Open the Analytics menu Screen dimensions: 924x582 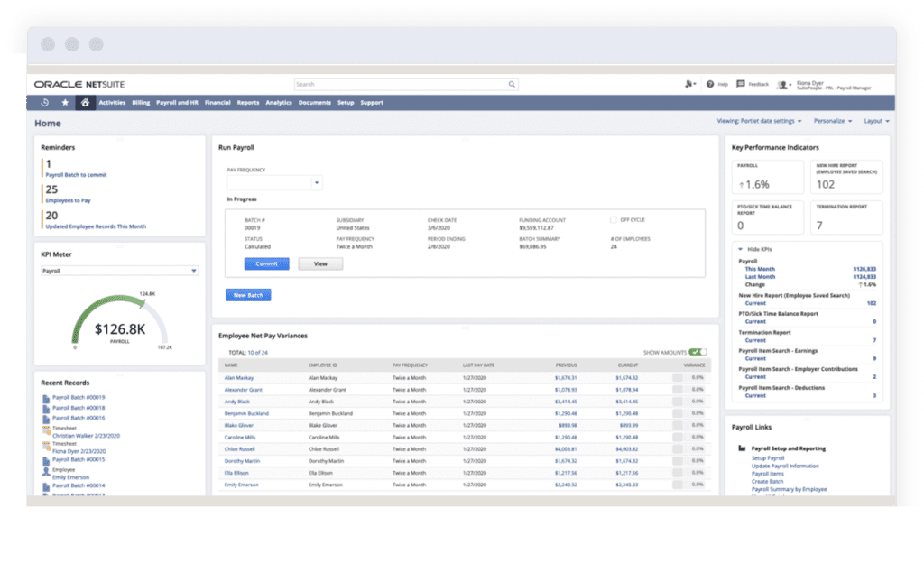point(279,102)
